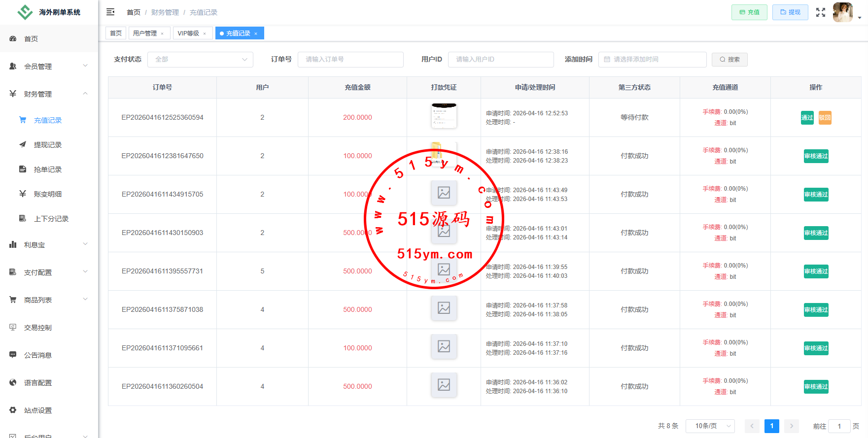Click the 搜索 search button
Viewport: 868px width, 438px height.
[729, 60]
